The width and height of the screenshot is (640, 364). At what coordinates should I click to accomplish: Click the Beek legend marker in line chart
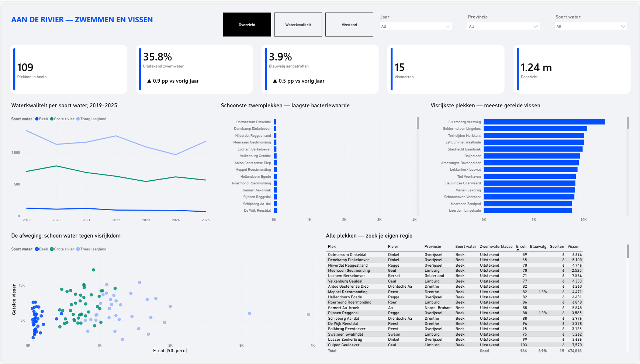click(x=37, y=119)
